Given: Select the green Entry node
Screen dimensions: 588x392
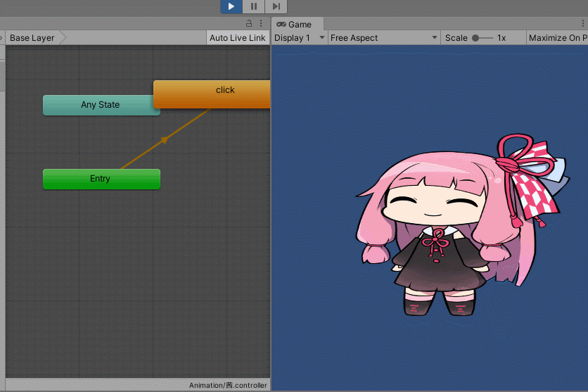Looking at the screenshot, I should click(x=101, y=179).
